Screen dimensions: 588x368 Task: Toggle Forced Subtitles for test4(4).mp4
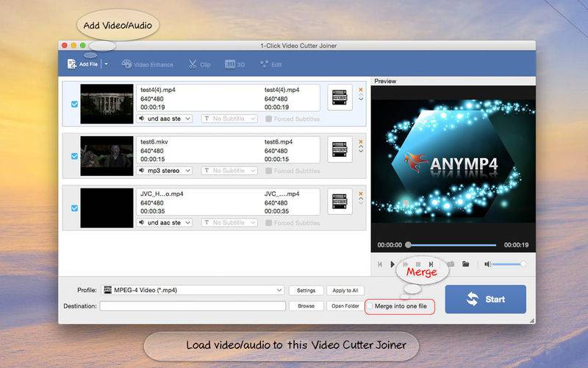268,119
